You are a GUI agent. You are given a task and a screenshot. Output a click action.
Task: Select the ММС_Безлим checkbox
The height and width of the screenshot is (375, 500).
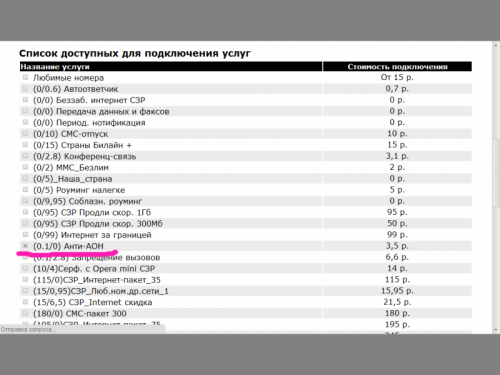click(25, 167)
